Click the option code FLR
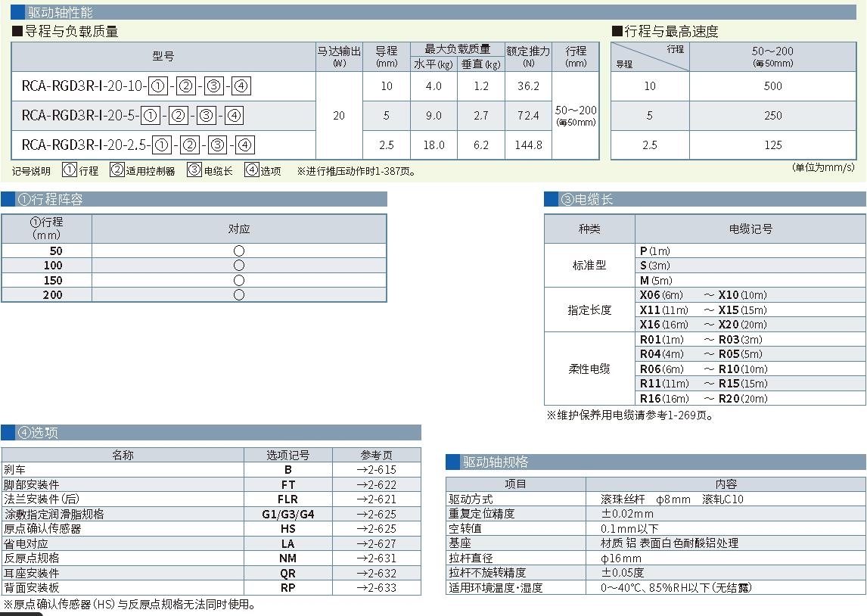The height and width of the screenshot is (616, 867). (x=287, y=499)
